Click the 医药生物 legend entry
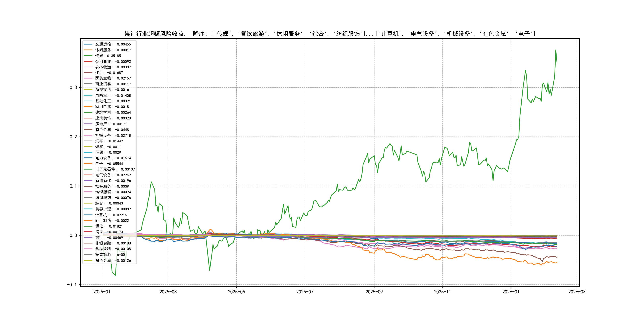 coord(113,78)
